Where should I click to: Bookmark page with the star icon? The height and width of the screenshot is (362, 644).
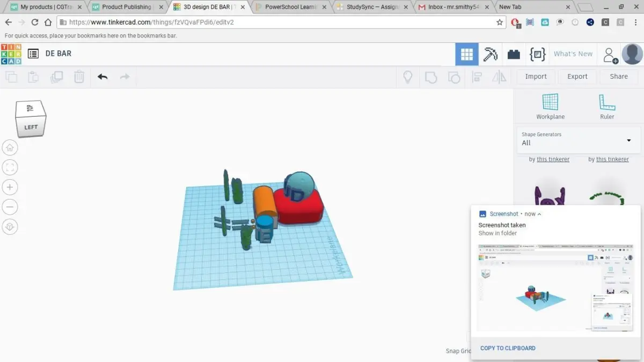(500, 23)
